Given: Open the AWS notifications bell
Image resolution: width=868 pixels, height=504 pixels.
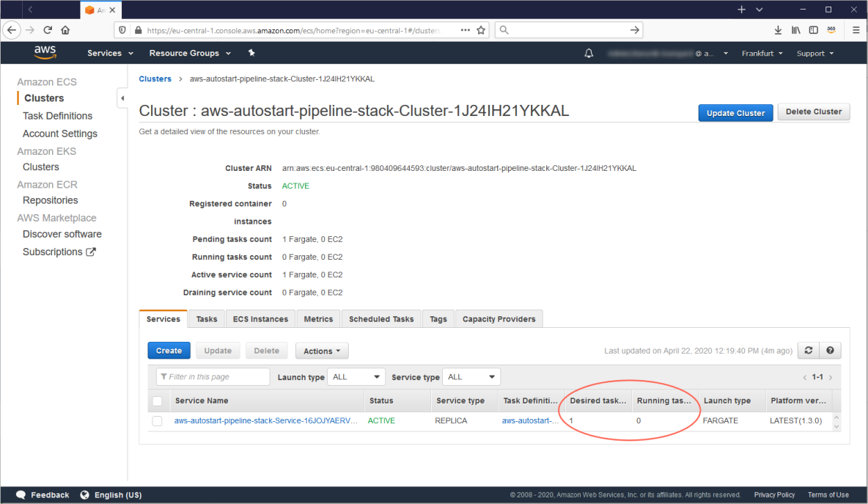Looking at the screenshot, I should [x=589, y=53].
